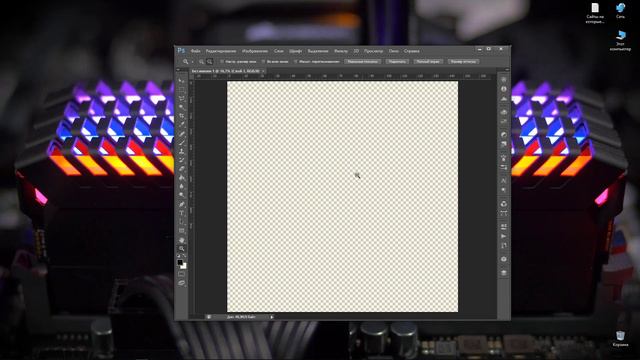
Task: Open the 'Сеть' desktop icon
Action: [x=620, y=11]
